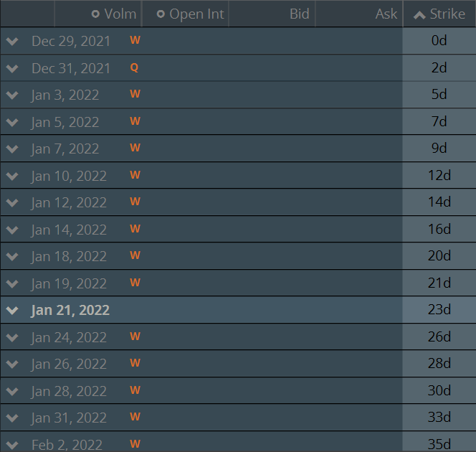Click the W badge beside Jan 10, 2022
The width and height of the screenshot is (476, 452).
[x=135, y=176]
